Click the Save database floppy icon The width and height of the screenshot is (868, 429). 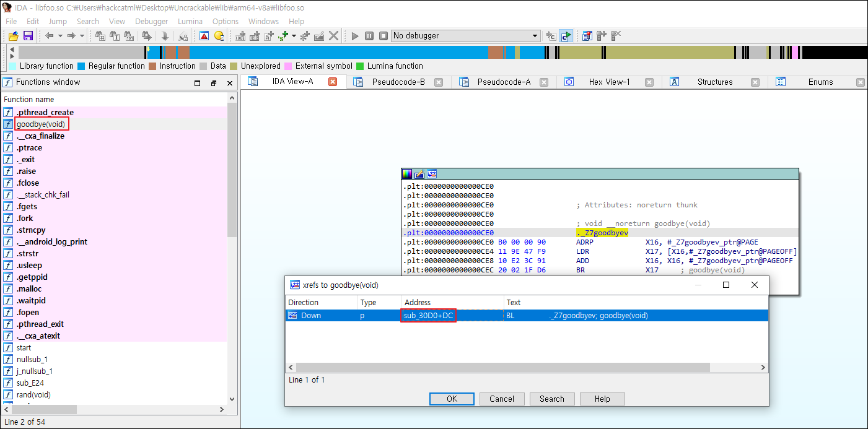click(28, 36)
